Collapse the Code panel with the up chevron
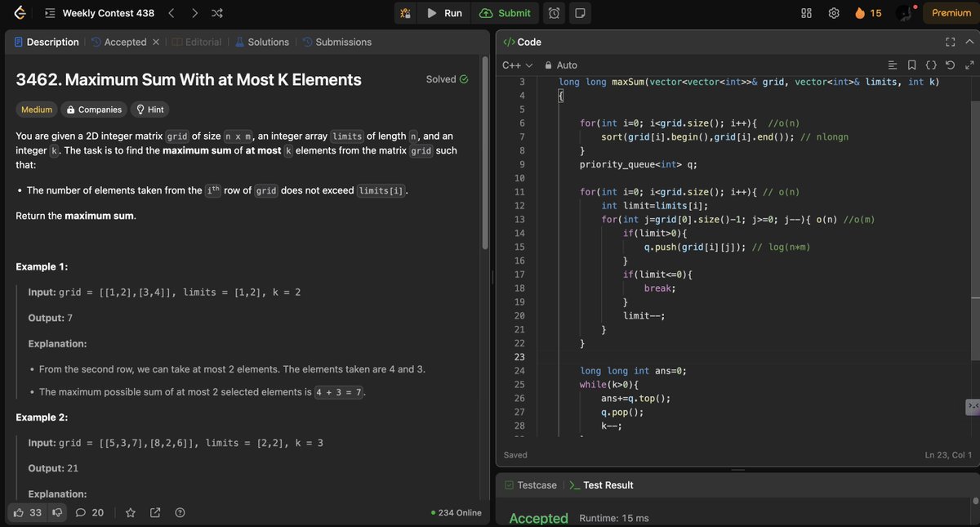980x527 pixels. coord(970,42)
